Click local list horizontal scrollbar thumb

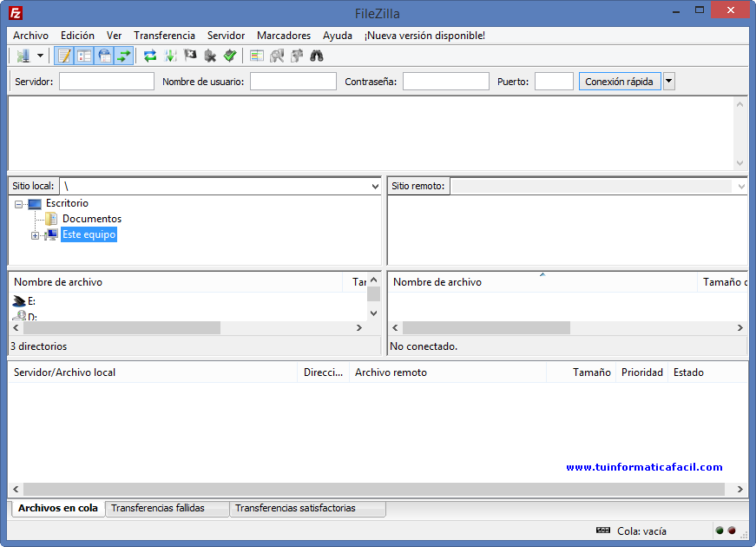122,328
